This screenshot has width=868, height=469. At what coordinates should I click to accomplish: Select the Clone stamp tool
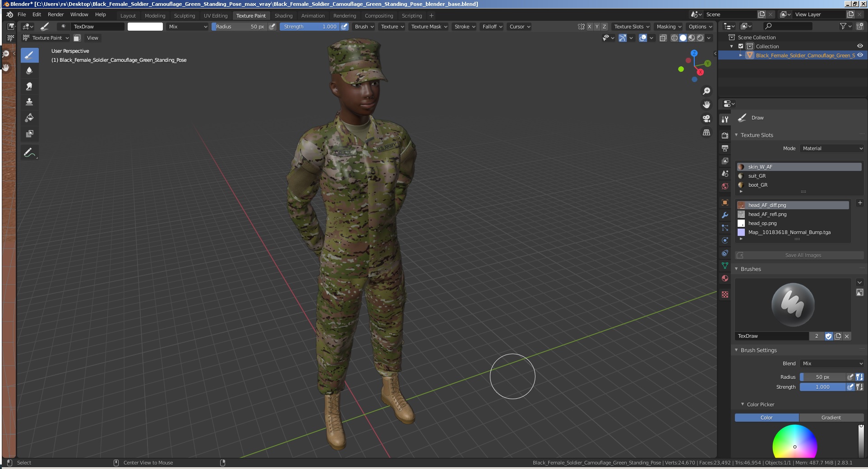tap(29, 102)
